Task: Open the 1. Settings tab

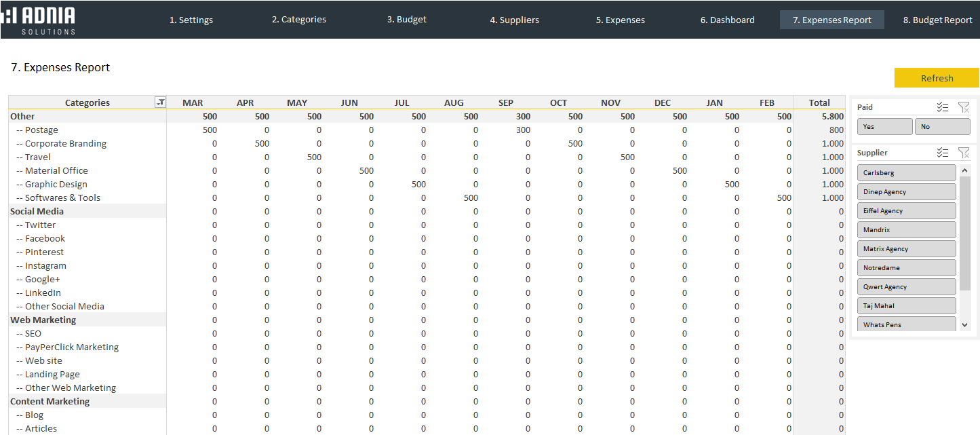Action: tap(191, 20)
